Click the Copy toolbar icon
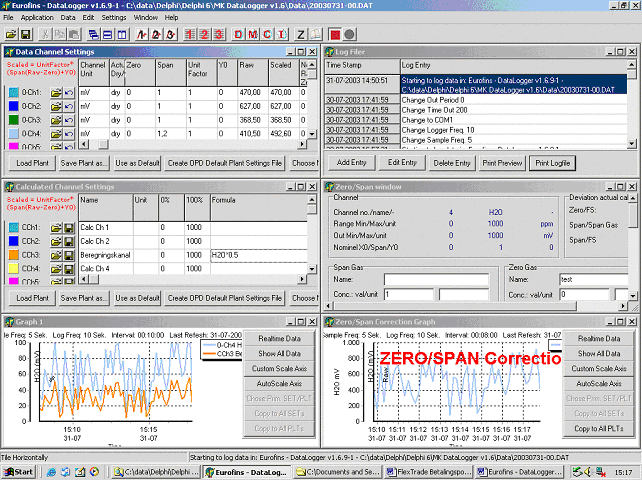The width and height of the screenshot is (642, 482). (59, 34)
